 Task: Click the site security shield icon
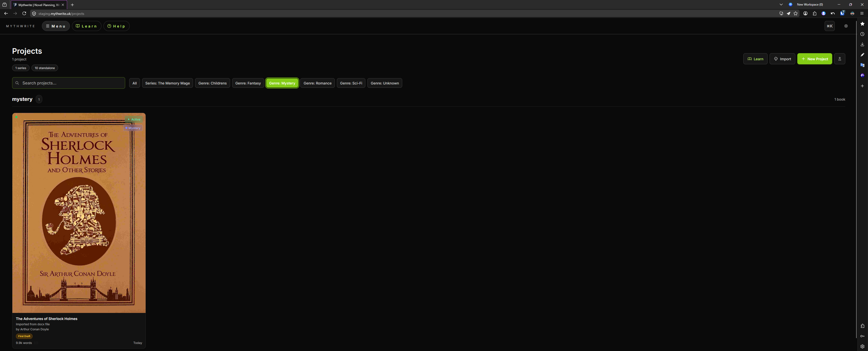(34, 14)
